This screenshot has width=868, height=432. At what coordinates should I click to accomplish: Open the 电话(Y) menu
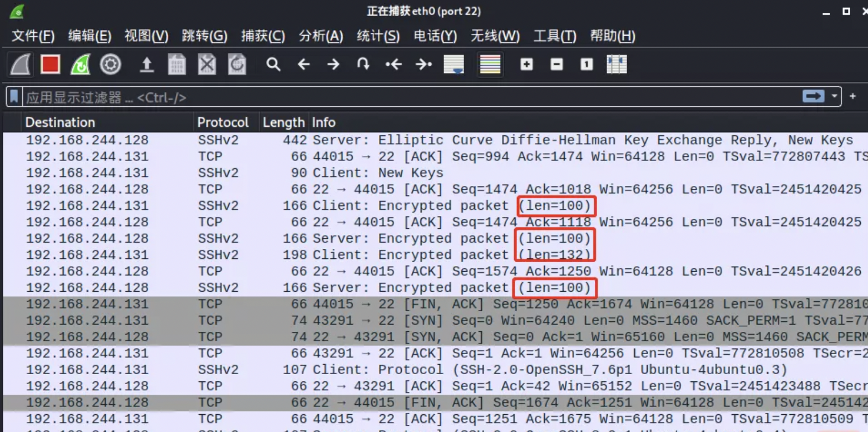click(435, 36)
